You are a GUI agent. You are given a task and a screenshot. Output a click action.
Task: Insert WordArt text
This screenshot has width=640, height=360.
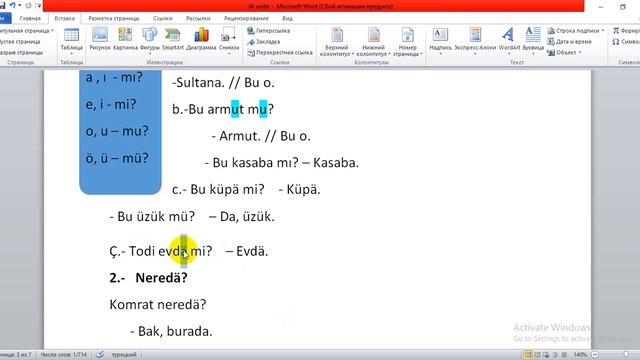pos(509,40)
